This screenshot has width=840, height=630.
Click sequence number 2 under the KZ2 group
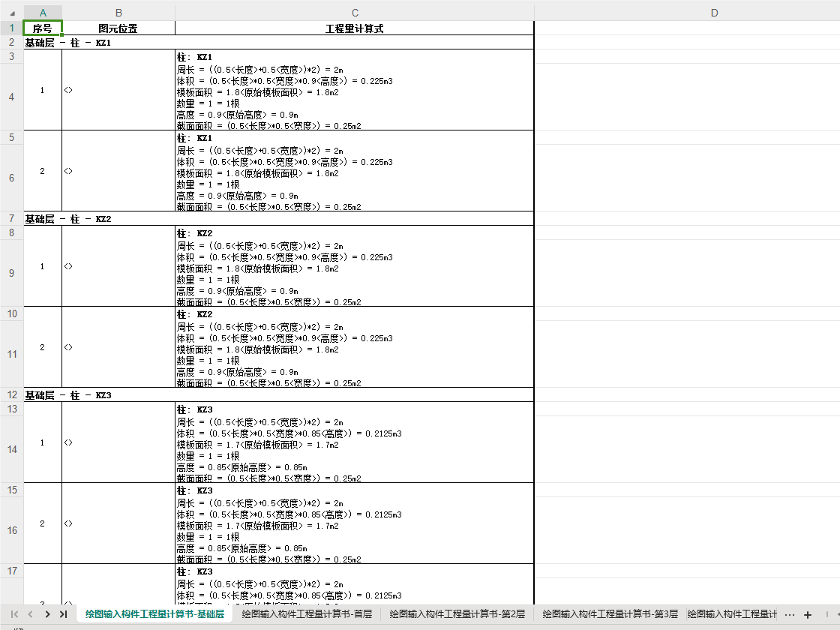[43, 347]
